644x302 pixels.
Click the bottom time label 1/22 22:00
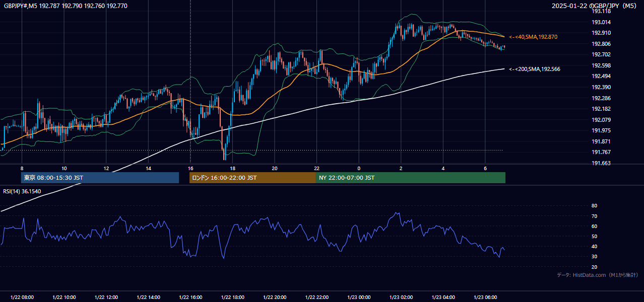[x=316, y=297]
